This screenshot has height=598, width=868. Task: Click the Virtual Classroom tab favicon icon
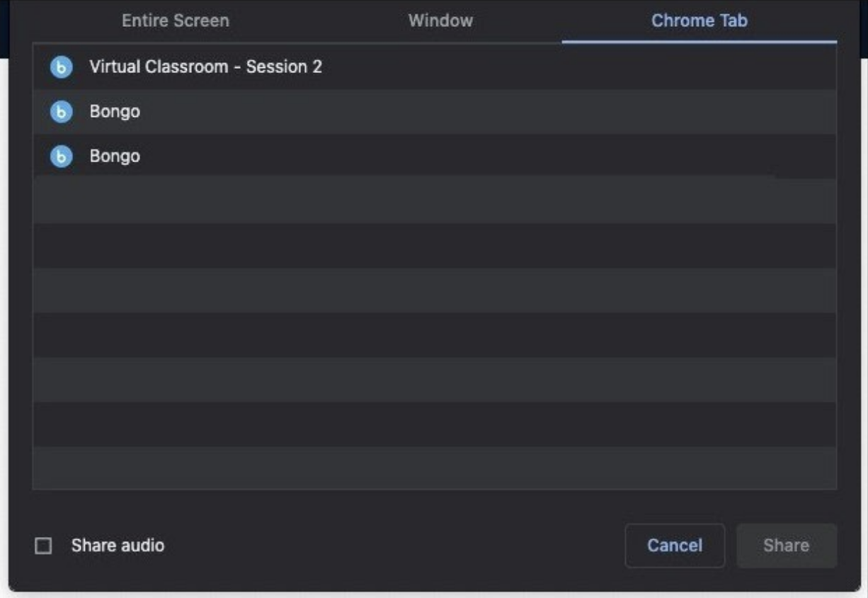[x=62, y=67]
